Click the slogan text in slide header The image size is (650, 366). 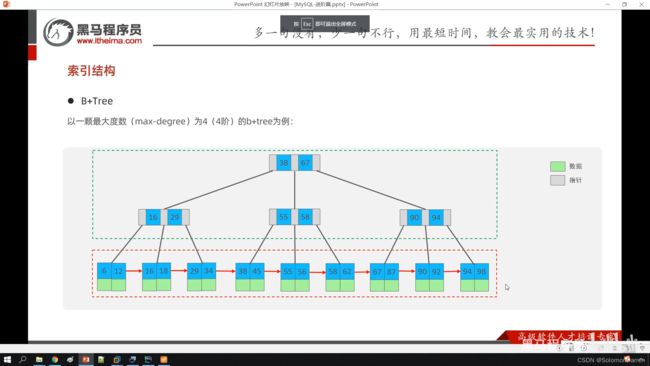[x=424, y=32]
